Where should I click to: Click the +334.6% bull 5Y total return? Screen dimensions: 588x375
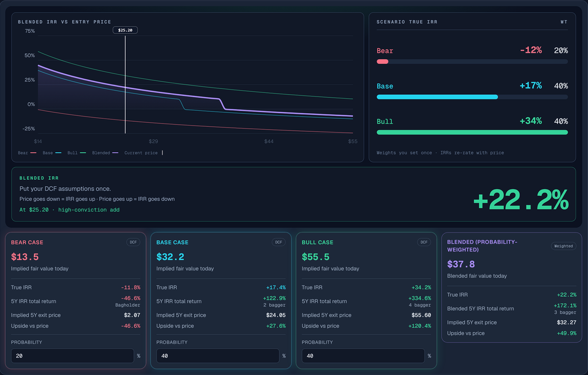[x=420, y=298]
